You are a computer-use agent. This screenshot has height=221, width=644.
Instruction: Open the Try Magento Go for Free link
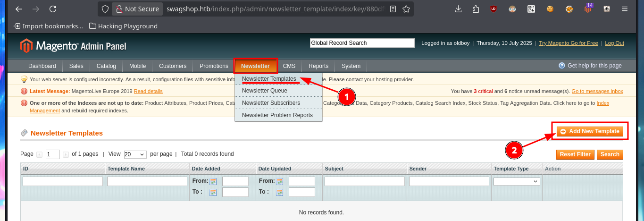pyautogui.click(x=569, y=43)
